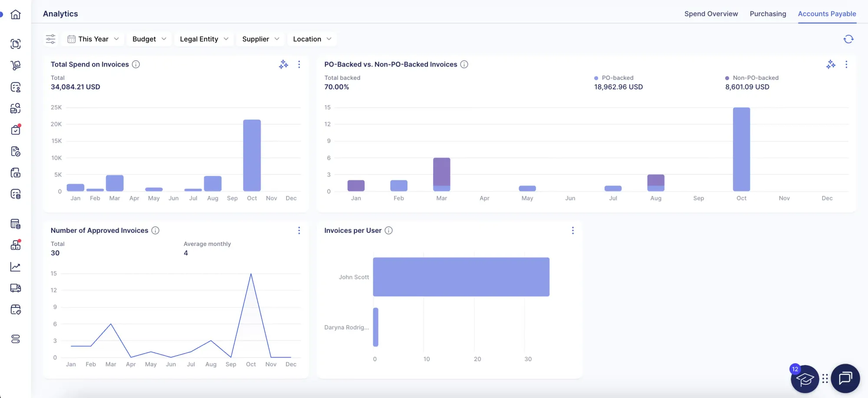Expand the Legal Entity filter dropdown
This screenshot has width=868, height=398.
point(204,39)
